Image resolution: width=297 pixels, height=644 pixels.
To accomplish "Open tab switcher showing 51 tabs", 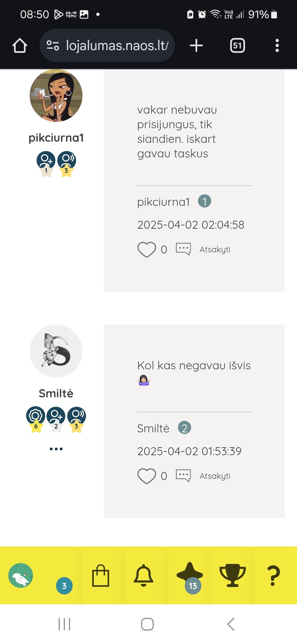I will 238,45.
